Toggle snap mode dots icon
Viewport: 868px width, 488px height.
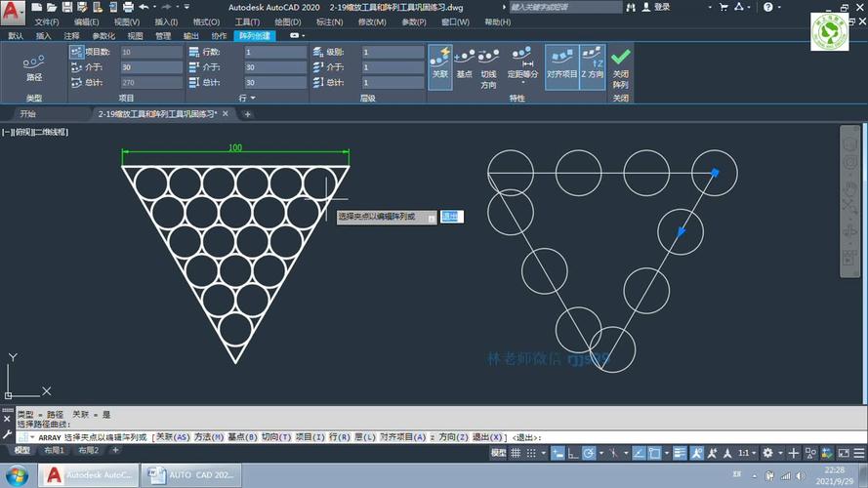531,453
